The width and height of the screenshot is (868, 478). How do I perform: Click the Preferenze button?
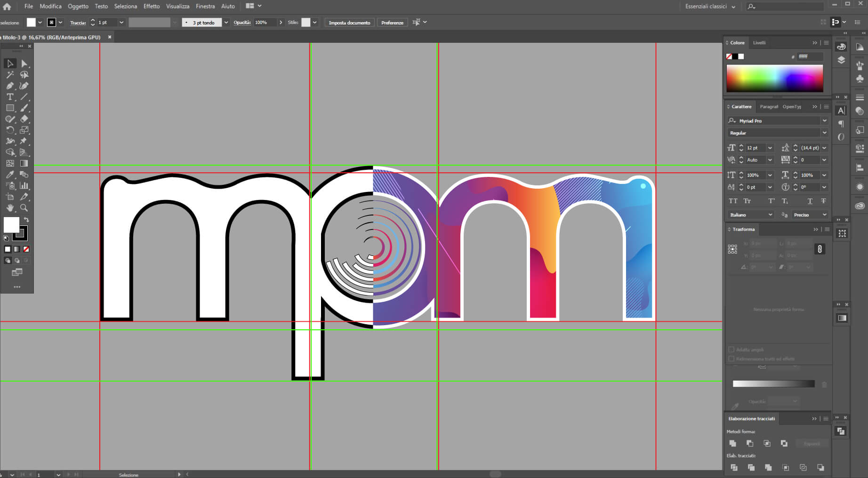pos(392,23)
